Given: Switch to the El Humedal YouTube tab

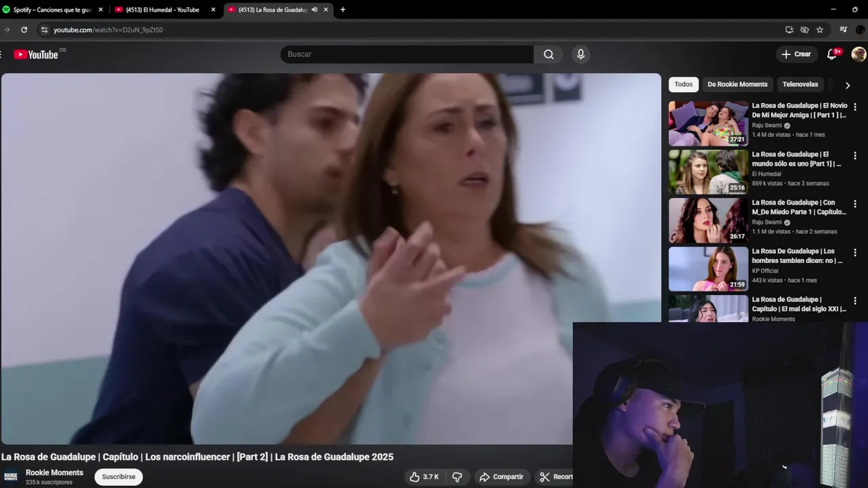Looking at the screenshot, I should point(165,9).
